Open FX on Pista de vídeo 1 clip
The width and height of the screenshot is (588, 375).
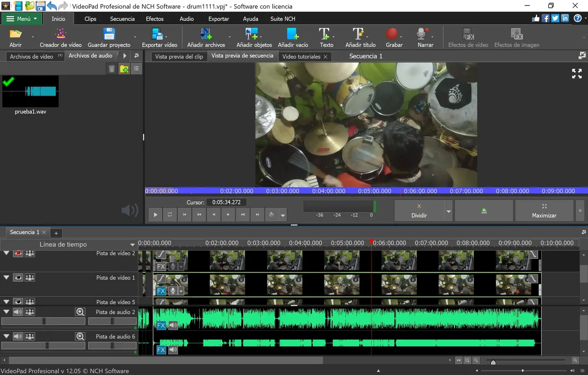click(x=161, y=291)
